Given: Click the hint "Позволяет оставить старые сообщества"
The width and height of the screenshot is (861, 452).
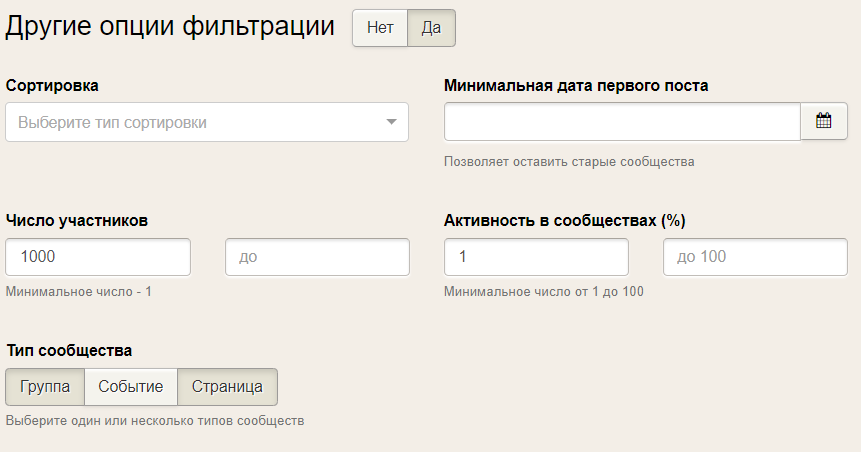Looking at the screenshot, I should tap(569, 161).
